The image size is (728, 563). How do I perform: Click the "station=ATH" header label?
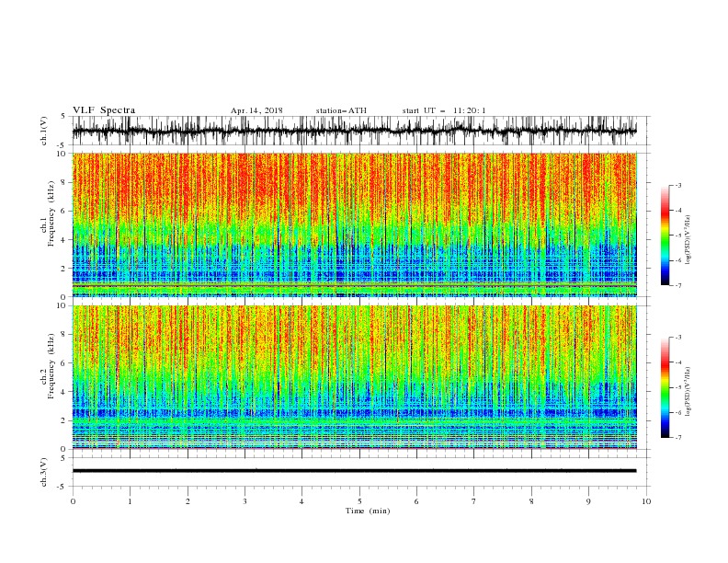pyautogui.click(x=341, y=110)
